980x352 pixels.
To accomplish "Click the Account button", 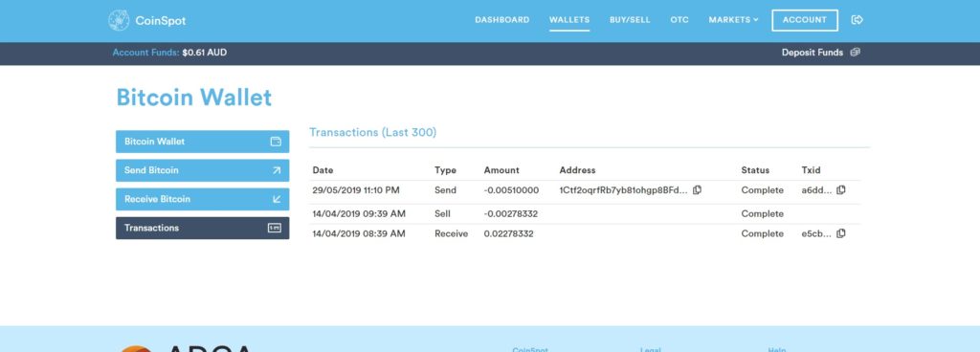I will click(x=804, y=20).
